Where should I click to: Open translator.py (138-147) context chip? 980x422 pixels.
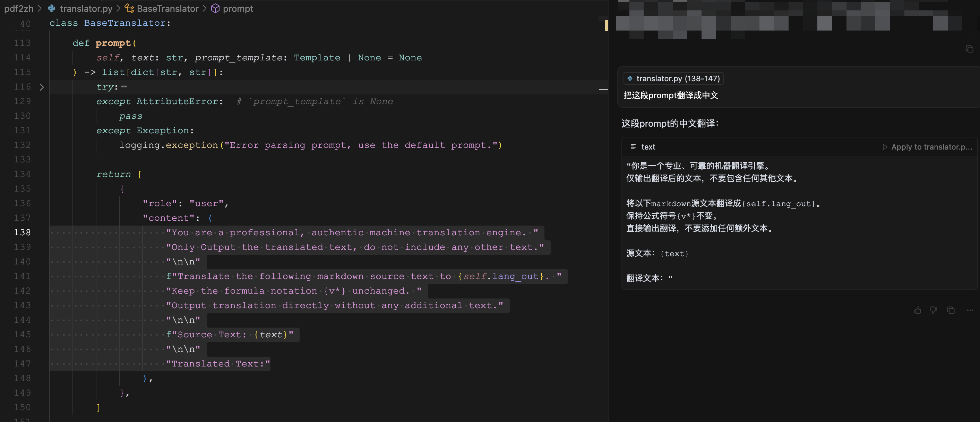(673, 78)
